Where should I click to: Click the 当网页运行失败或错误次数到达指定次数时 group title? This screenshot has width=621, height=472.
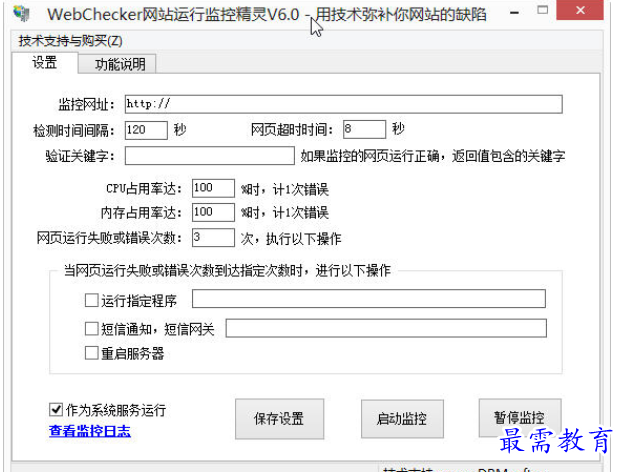(227, 270)
